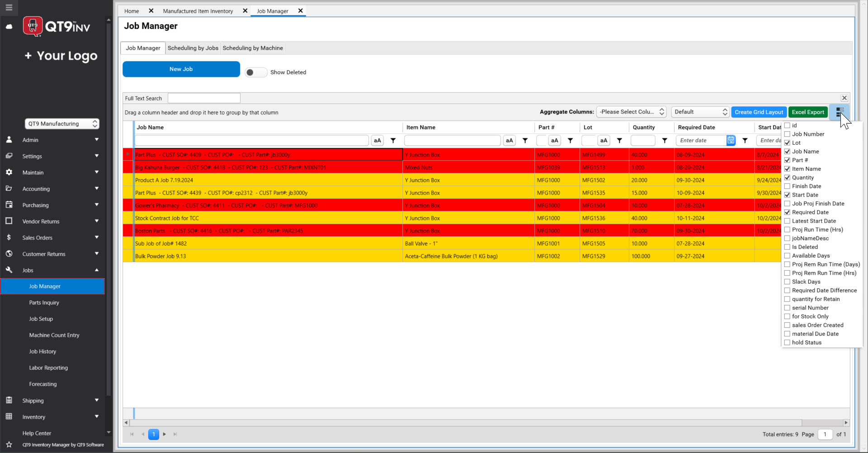The height and width of the screenshot is (453, 868).
Task: Click the Excel Export button
Action: pyautogui.click(x=808, y=112)
